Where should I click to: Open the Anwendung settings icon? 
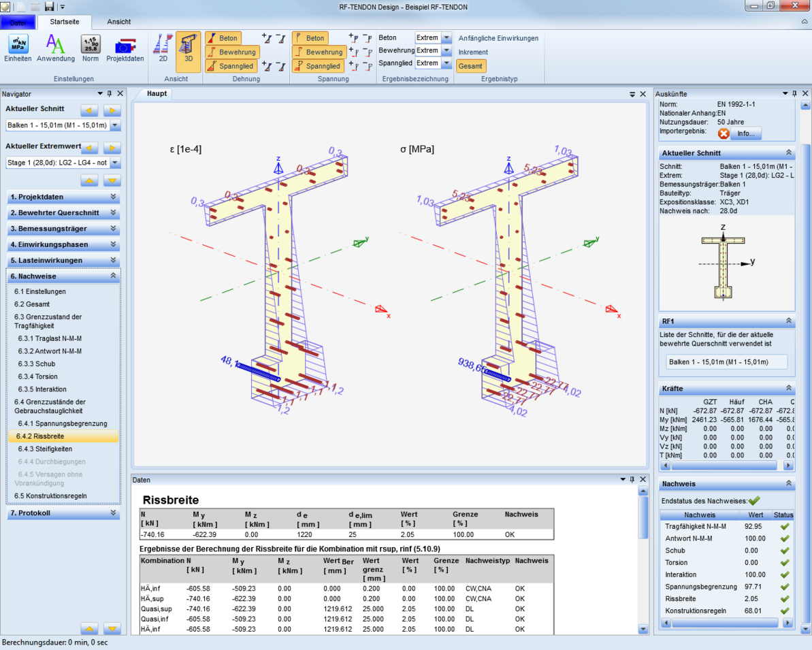tap(55, 48)
